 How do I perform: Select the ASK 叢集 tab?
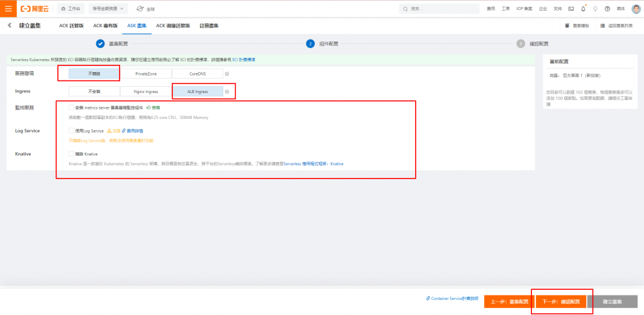pos(136,25)
